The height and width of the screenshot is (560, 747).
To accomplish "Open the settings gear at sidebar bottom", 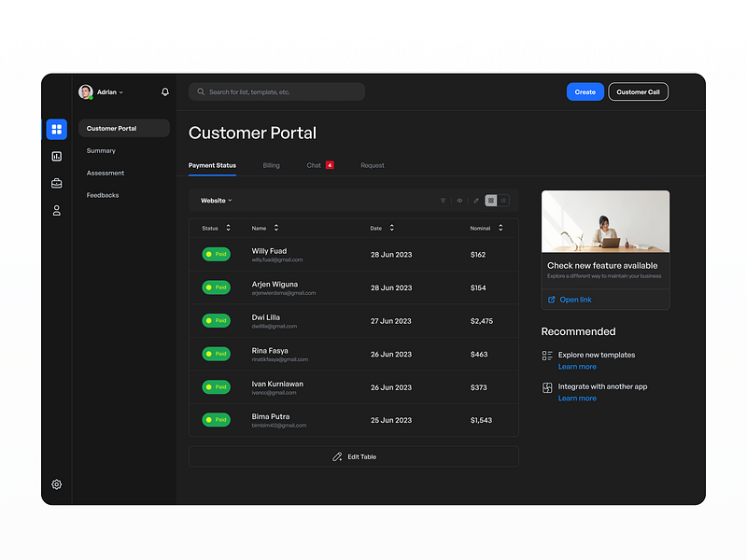I will [x=56, y=484].
